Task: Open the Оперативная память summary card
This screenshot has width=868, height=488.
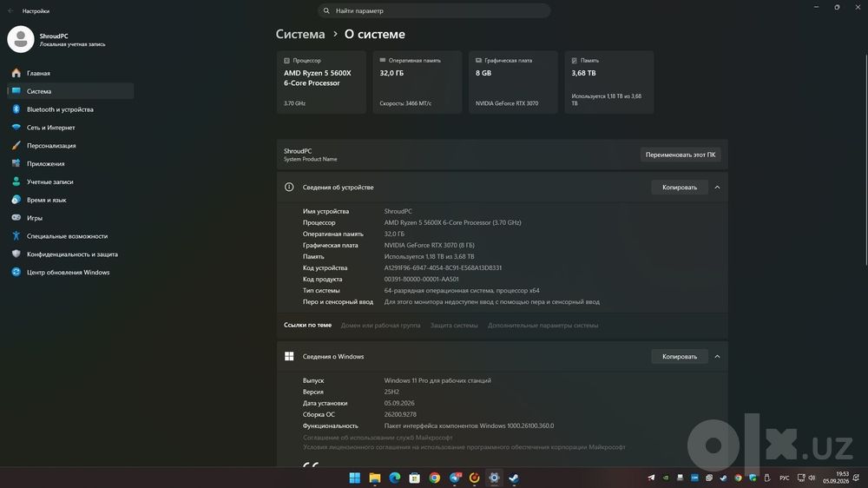Action: tap(418, 82)
